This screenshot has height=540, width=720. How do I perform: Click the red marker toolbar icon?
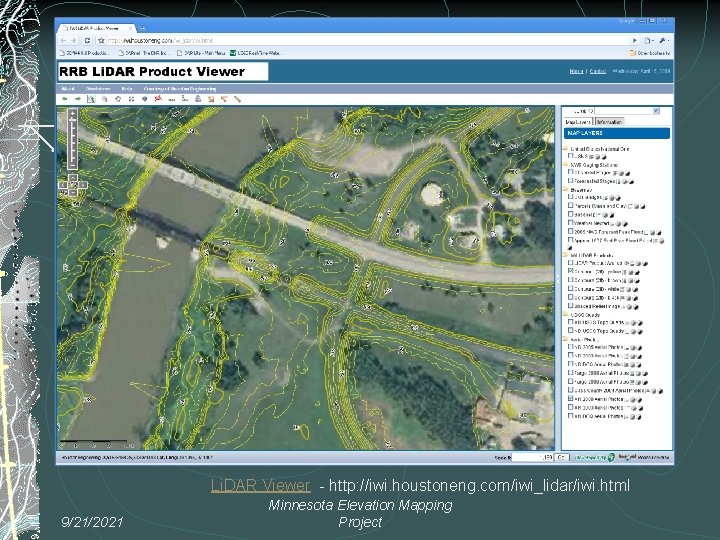tap(158, 99)
